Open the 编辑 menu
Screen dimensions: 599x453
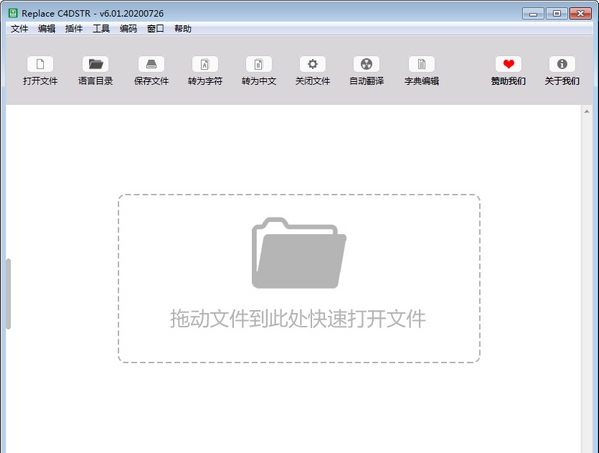(x=47, y=29)
